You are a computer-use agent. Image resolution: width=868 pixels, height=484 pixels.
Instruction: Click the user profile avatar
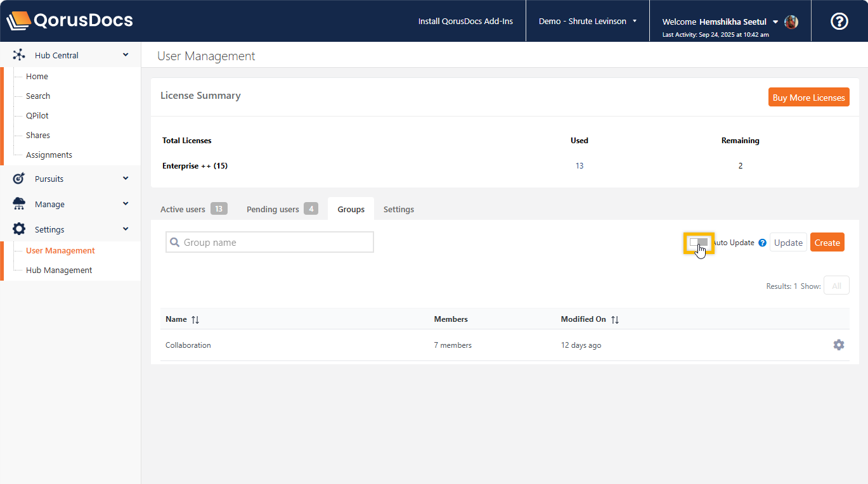point(791,22)
